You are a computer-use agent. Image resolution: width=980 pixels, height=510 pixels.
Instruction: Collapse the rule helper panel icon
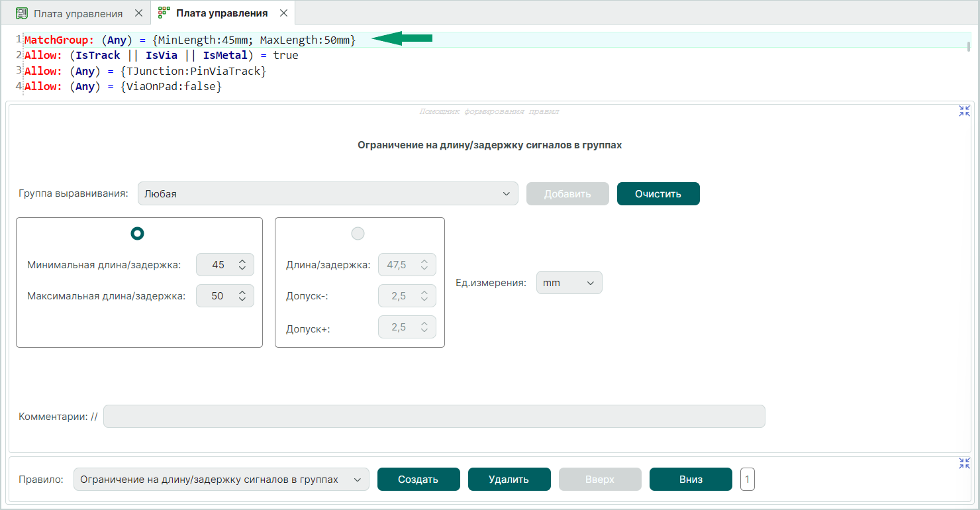(x=964, y=111)
